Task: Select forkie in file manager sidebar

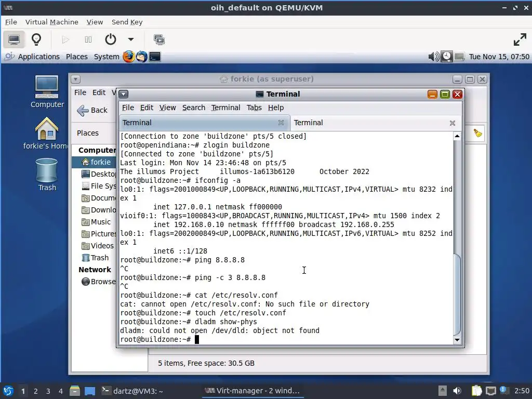Action: 94,162
